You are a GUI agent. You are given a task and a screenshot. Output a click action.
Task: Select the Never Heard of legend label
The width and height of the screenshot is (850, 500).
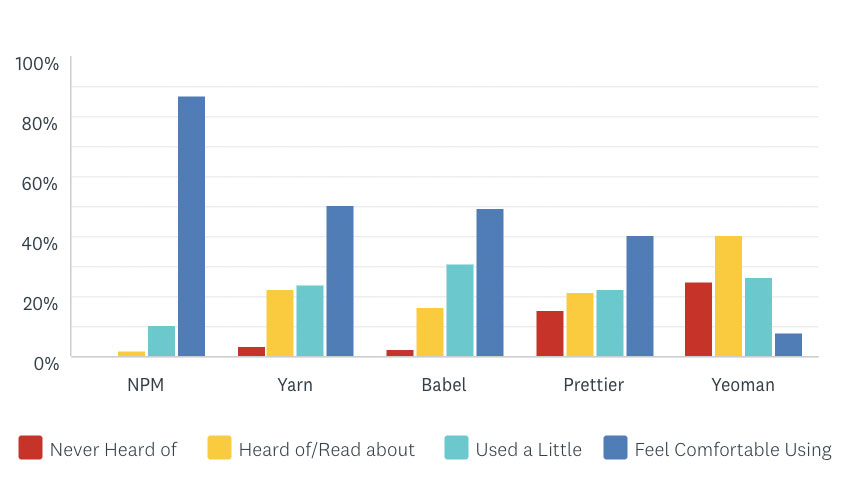[113, 450]
